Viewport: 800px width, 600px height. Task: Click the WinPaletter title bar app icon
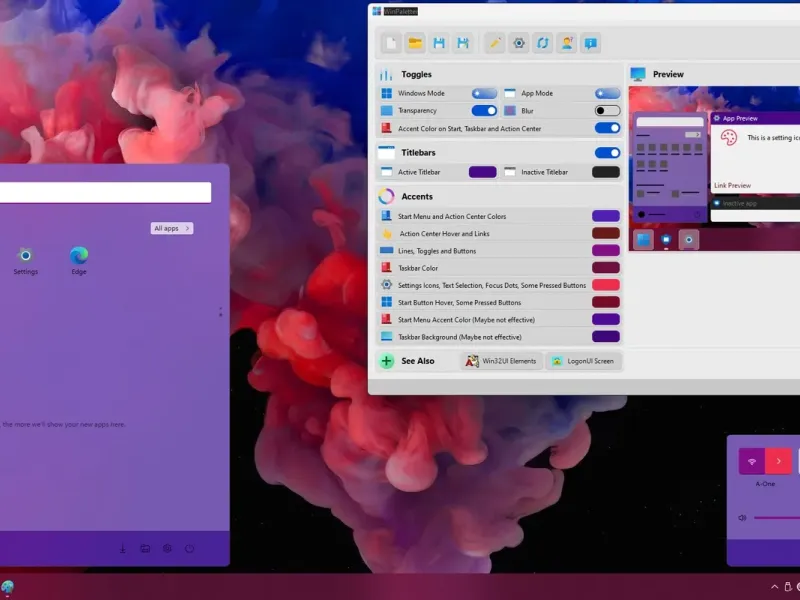click(x=377, y=11)
